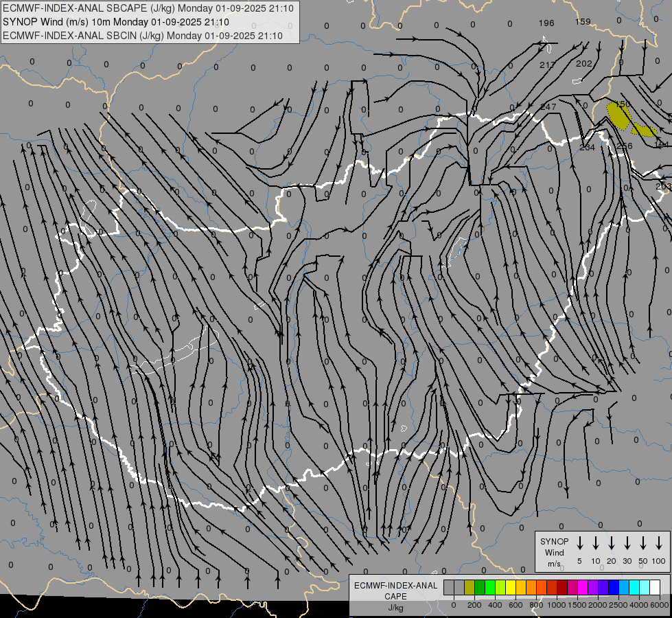Click the 1000 tick label in CAPE legend
This screenshot has width=672, height=618.
(x=557, y=605)
